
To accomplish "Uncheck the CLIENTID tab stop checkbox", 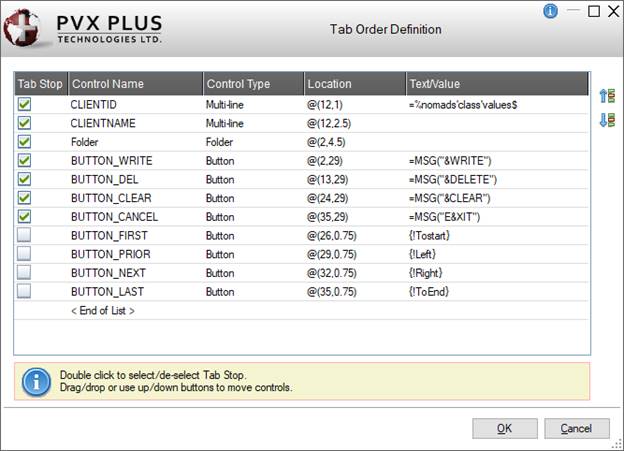I will [x=25, y=104].
